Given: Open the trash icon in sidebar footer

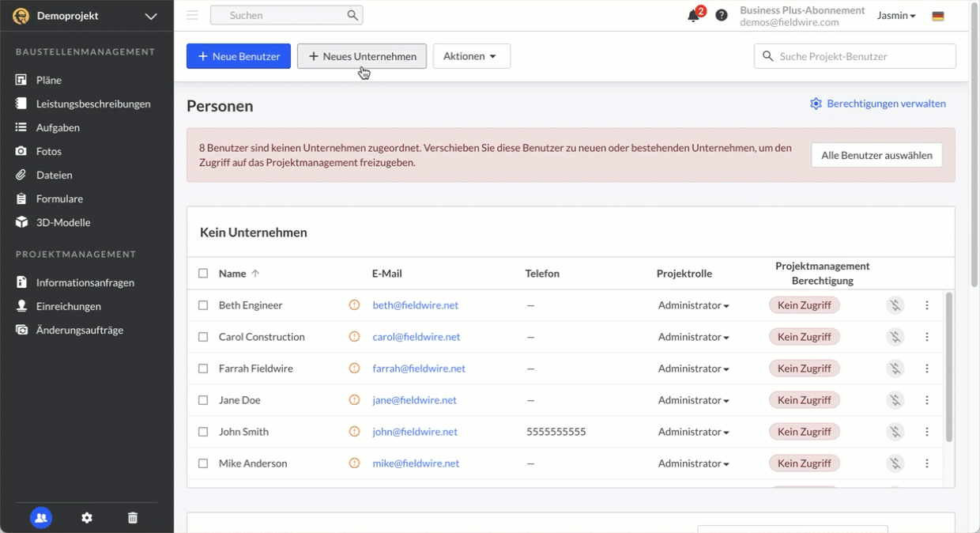Looking at the screenshot, I should [133, 518].
